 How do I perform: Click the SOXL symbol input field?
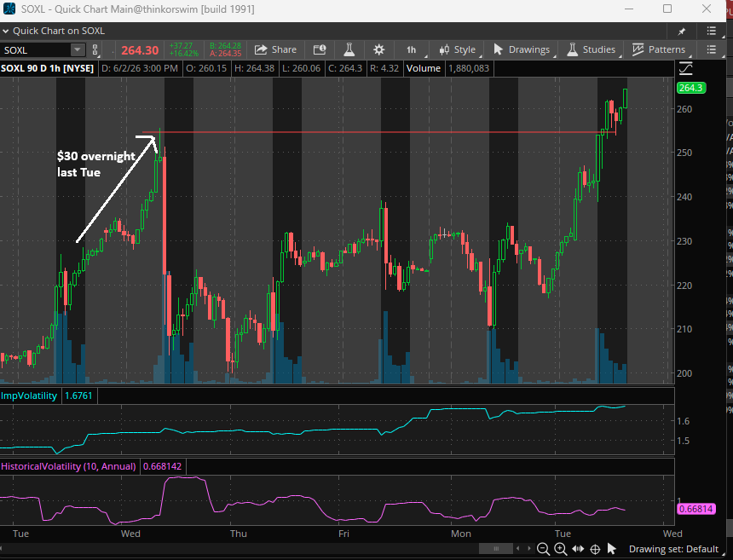37,50
